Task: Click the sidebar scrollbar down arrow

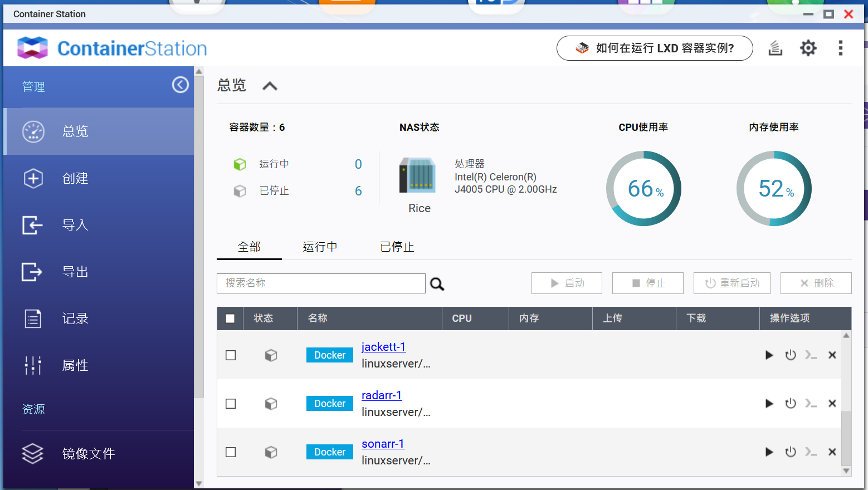Action: pyautogui.click(x=199, y=483)
